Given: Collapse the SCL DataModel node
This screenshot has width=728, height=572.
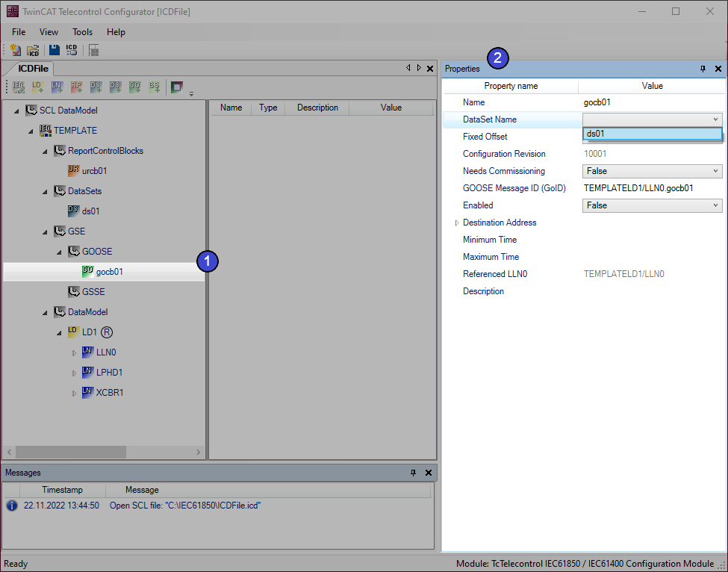Looking at the screenshot, I should tap(16, 111).
